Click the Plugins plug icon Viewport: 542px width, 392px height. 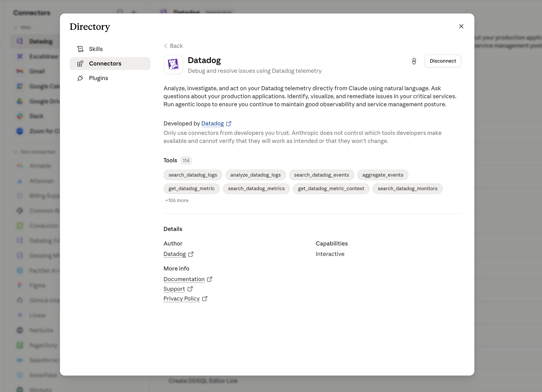point(80,78)
